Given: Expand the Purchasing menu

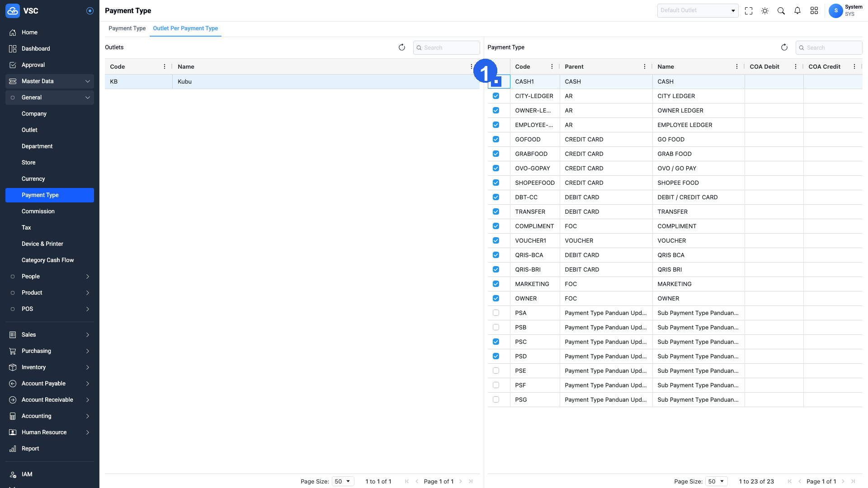Looking at the screenshot, I should [50, 351].
